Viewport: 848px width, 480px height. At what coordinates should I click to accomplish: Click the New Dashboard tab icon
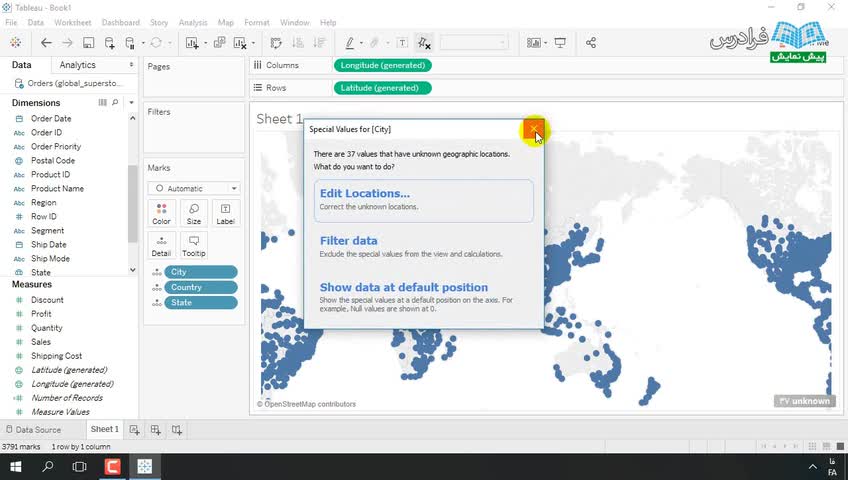coord(156,430)
